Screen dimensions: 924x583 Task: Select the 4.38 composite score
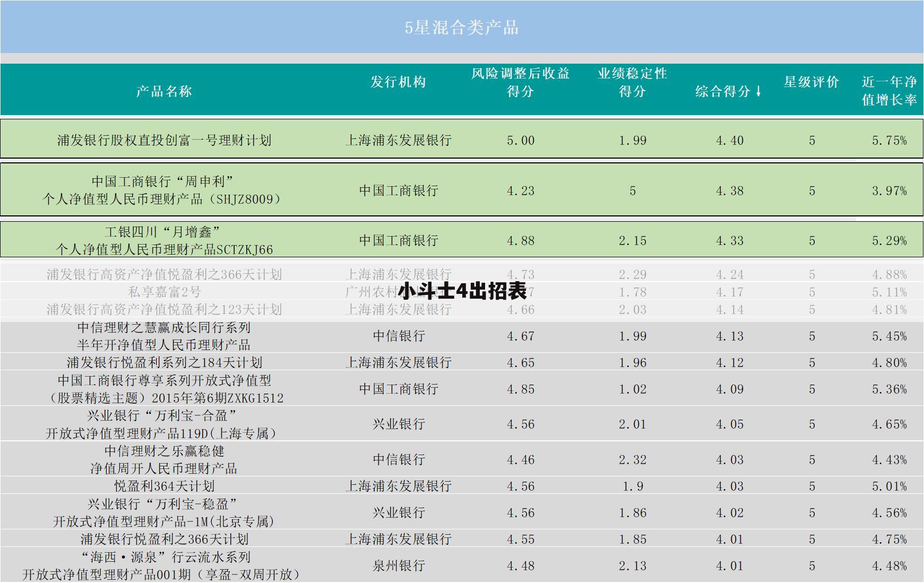pyautogui.click(x=730, y=191)
